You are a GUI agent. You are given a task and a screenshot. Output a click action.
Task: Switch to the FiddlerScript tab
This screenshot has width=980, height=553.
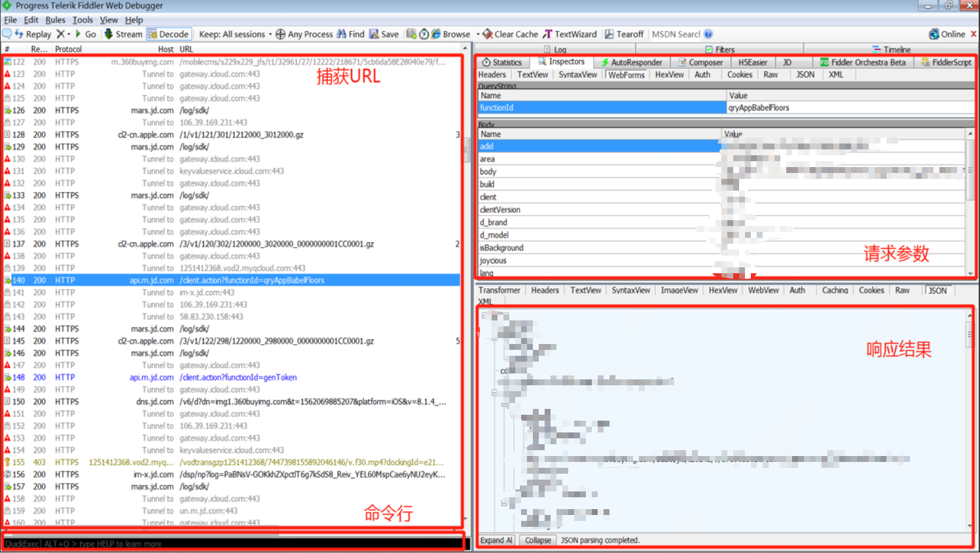[x=946, y=62]
